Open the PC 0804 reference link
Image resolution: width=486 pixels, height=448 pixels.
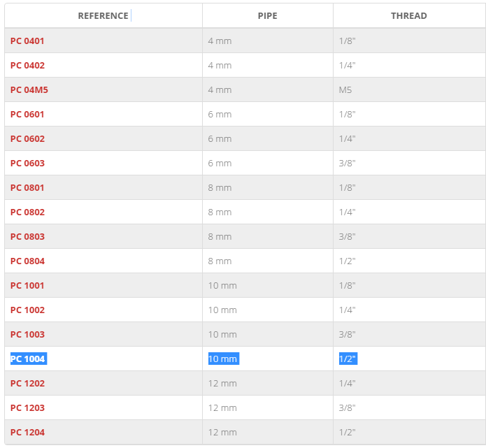click(27, 261)
